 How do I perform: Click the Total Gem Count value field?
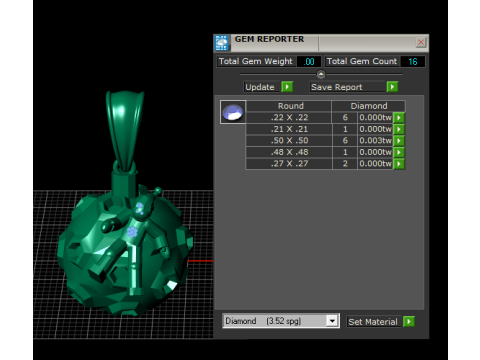tap(413, 62)
